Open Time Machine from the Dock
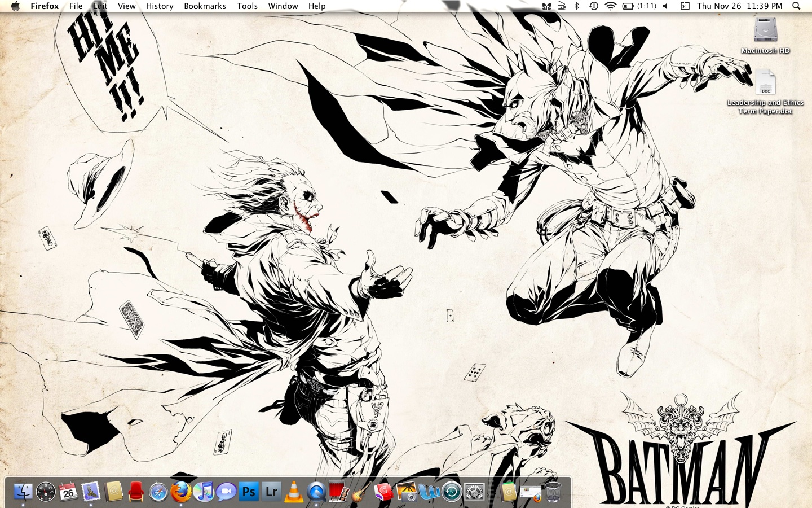 452,492
